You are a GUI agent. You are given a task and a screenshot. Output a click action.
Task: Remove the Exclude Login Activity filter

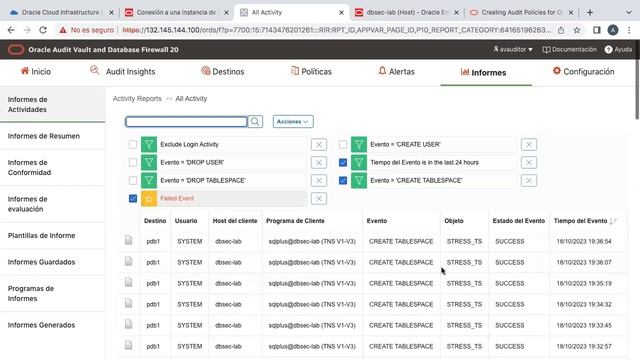(x=319, y=144)
